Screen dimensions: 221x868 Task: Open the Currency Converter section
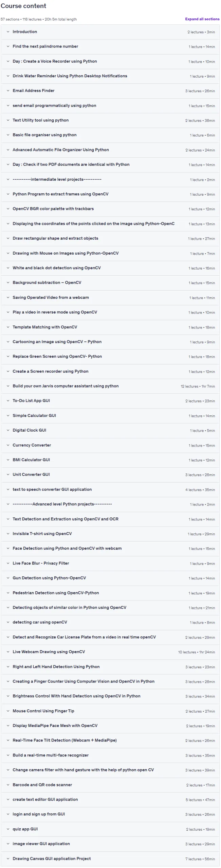110,445
